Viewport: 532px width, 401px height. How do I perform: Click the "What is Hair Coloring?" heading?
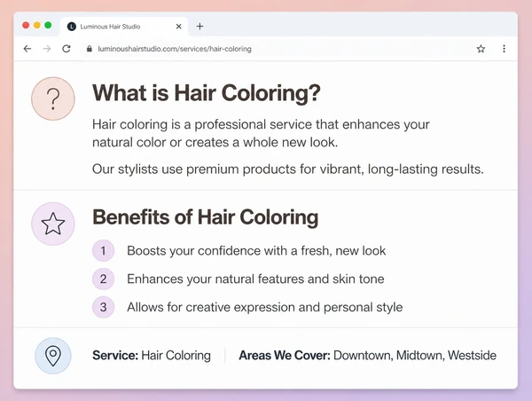point(207,92)
